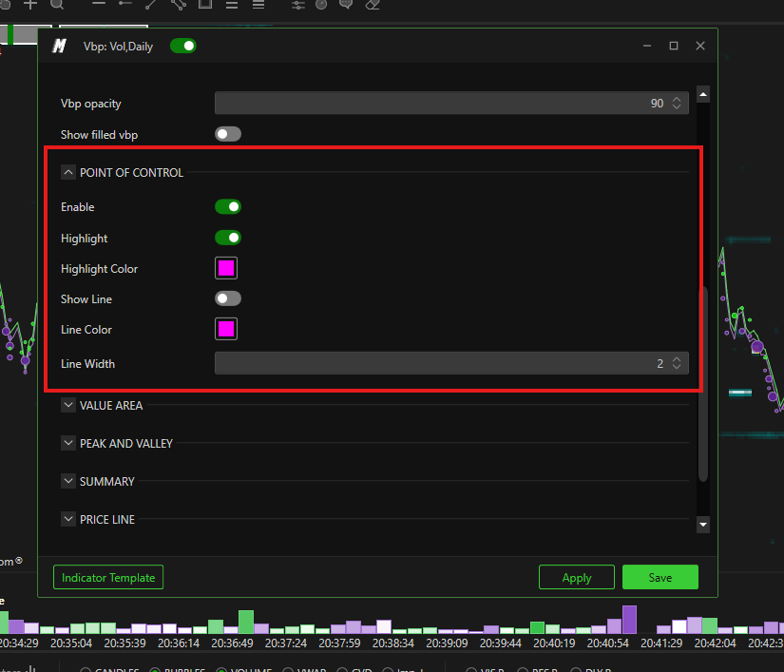Click the settings panel scroll up arrow
The height and width of the screenshot is (672, 784).
[x=703, y=94]
